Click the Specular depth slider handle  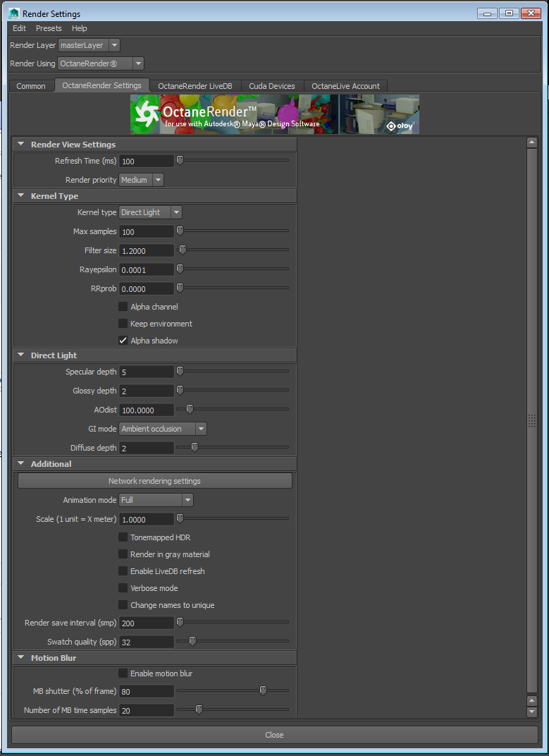coord(180,371)
